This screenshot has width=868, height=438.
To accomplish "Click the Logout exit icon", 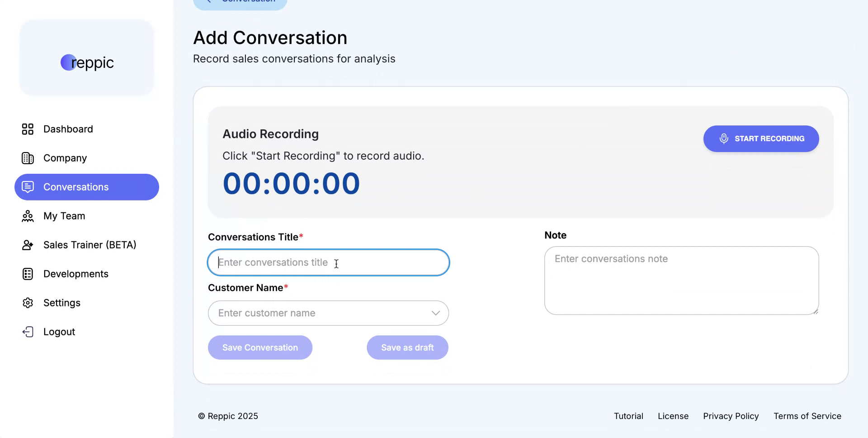I will (28, 332).
